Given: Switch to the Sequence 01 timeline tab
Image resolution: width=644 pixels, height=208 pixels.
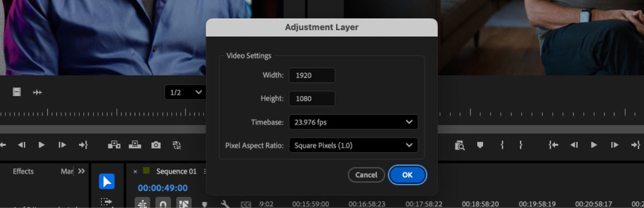Looking at the screenshot, I should point(177,172).
